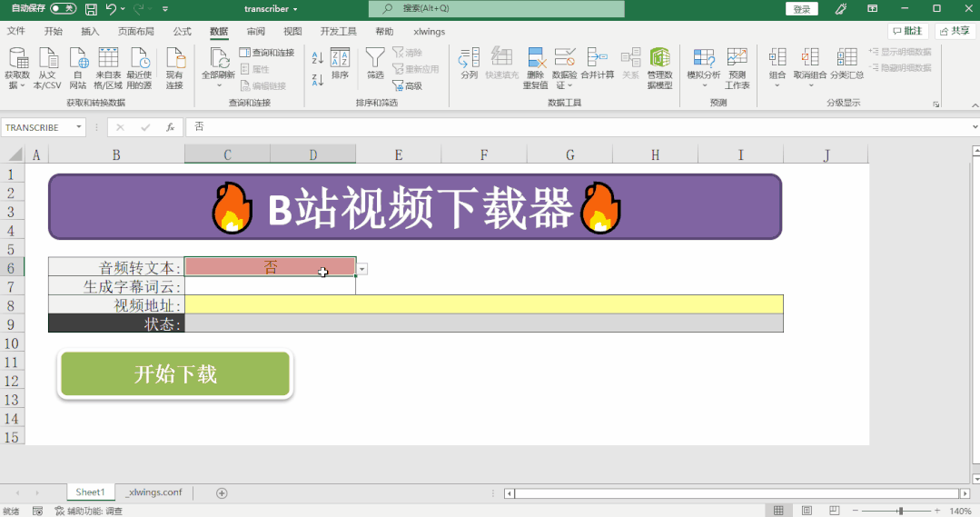Open 最近使用的源 (Recent Sources)
Screen dimensions: 980x517
point(139,67)
